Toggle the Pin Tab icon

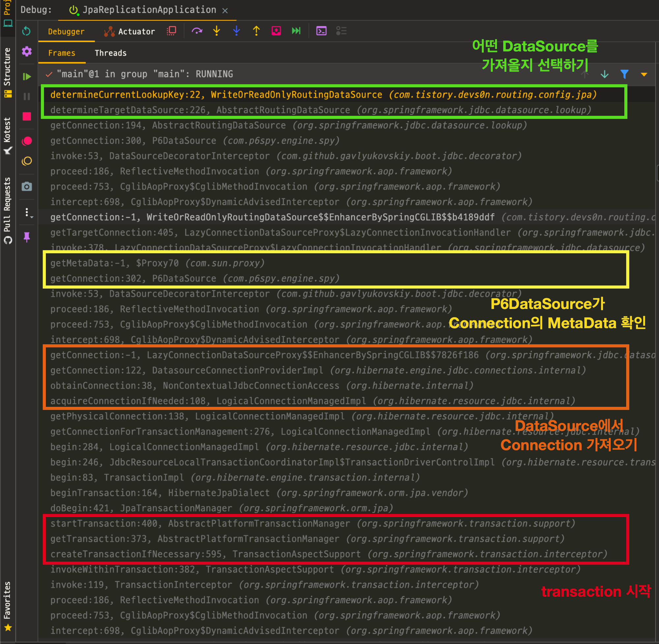pos(27,237)
